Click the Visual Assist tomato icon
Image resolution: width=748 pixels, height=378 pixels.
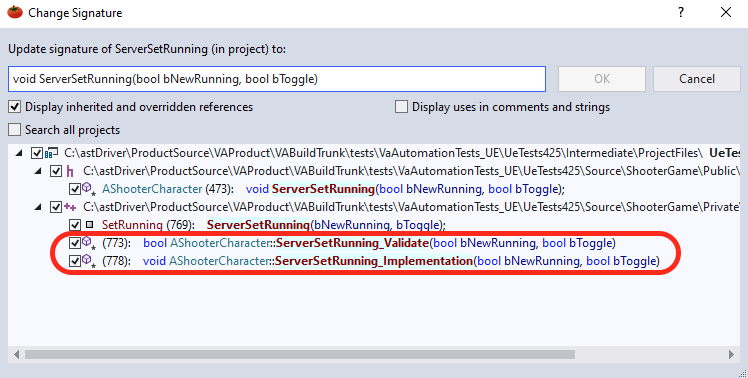(x=15, y=12)
